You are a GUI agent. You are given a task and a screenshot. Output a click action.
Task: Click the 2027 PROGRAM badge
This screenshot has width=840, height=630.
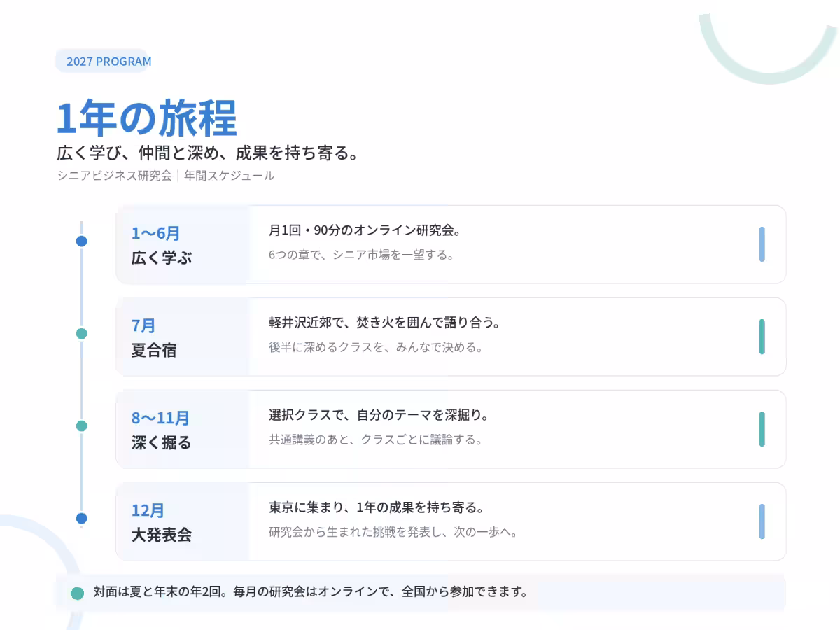(104, 61)
